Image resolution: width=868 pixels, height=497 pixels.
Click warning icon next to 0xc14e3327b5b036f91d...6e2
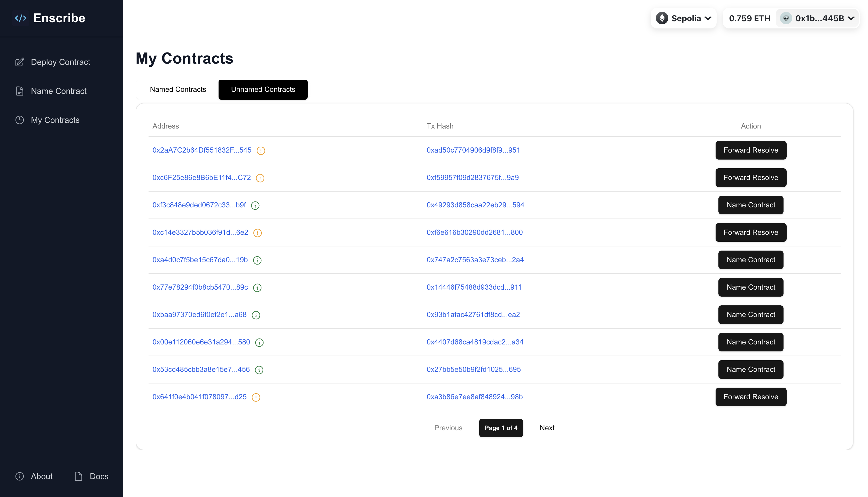[x=258, y=233]
